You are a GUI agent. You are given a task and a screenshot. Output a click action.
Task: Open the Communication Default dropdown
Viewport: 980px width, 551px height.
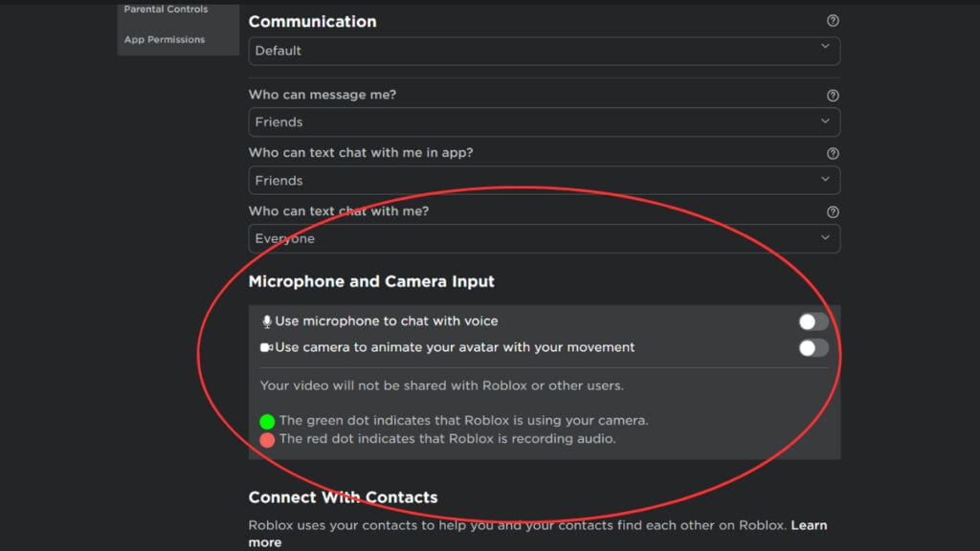click(x=544, y=51)
